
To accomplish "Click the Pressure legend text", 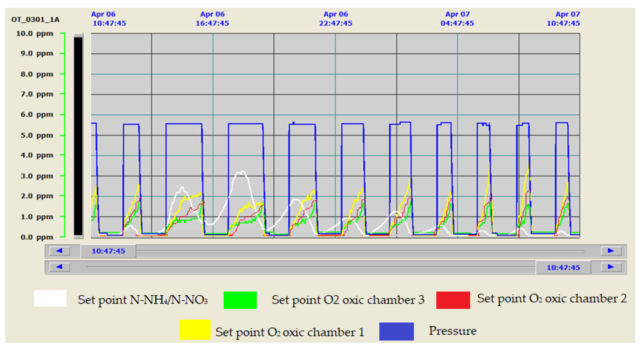I will pyautogui.click(x=453, y=331).
